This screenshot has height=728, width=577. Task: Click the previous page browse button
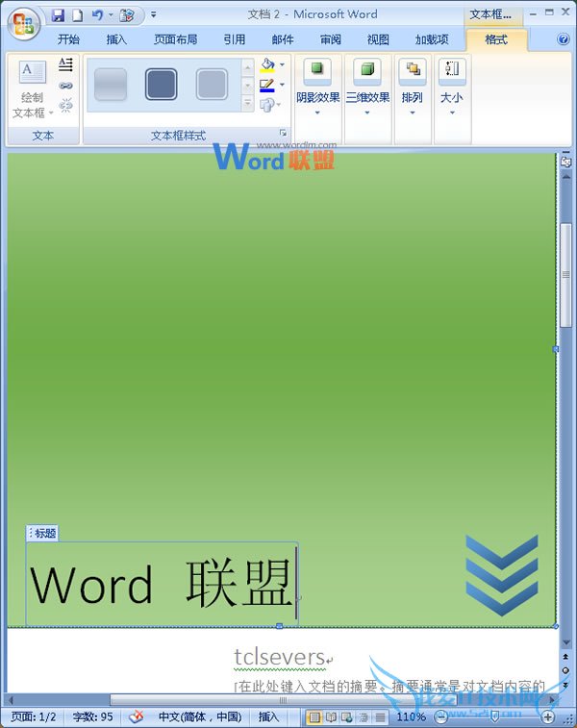pos(565,657)
